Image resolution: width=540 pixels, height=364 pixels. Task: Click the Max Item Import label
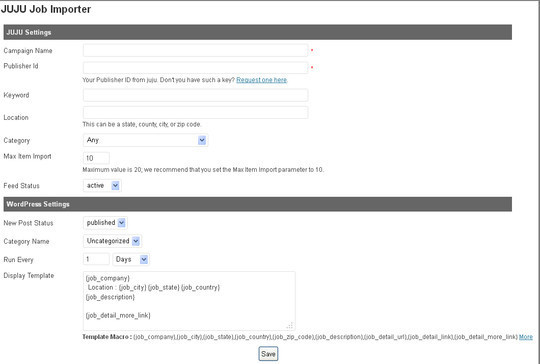coord(27,156)
